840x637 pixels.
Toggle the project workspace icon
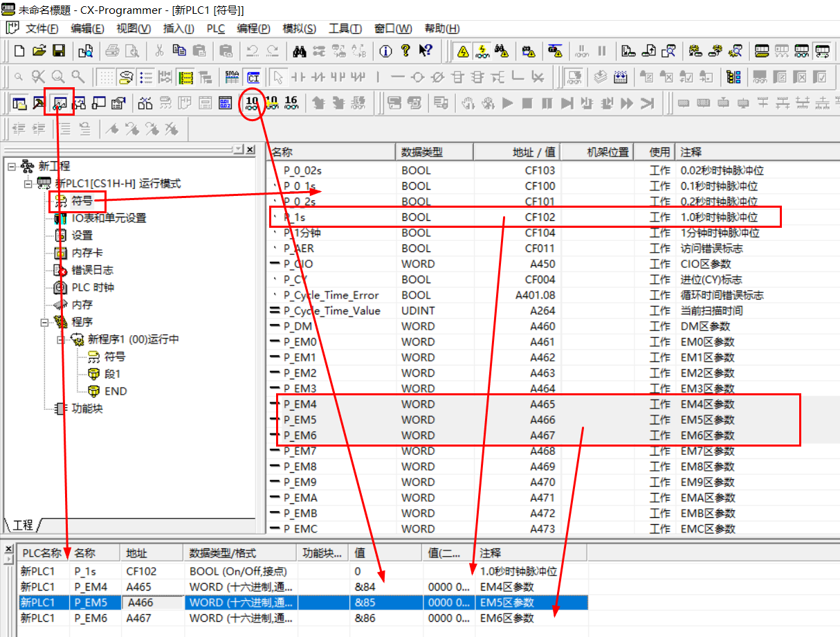click(x=19, y=103)
